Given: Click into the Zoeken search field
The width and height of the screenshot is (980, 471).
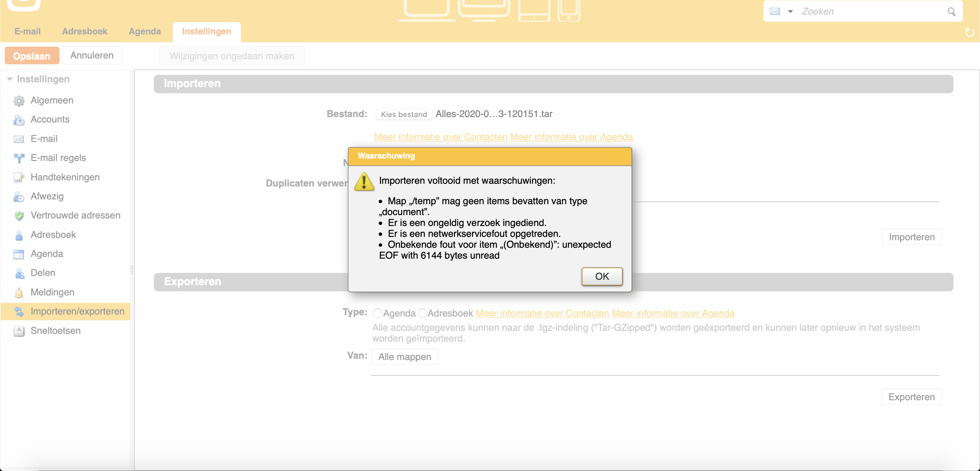Looking at the screenshot, I should pos(871,12).
